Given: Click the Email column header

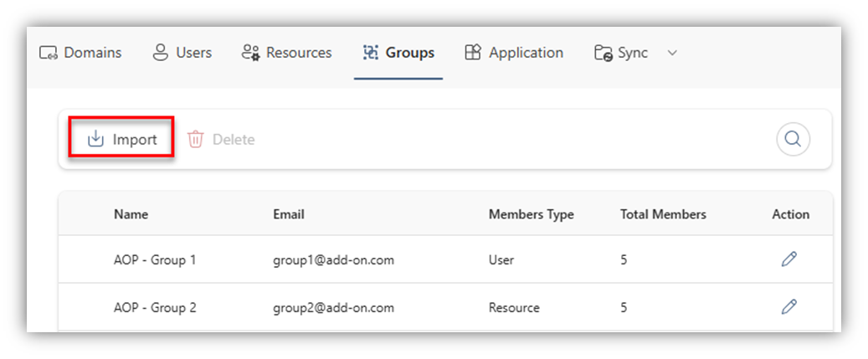Looking at the screenshot, I should click(289, 214).
